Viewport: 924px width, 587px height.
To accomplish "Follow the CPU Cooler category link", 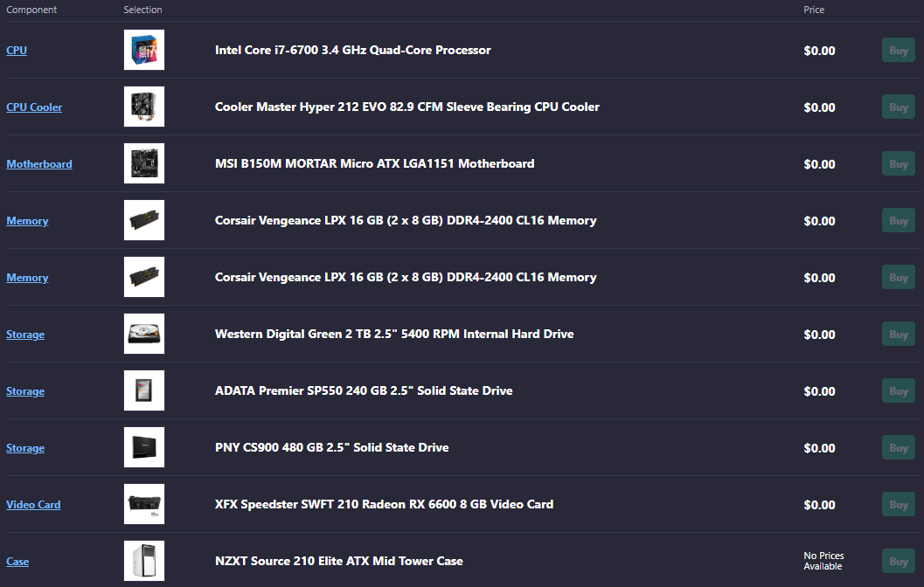I will 34,107.
